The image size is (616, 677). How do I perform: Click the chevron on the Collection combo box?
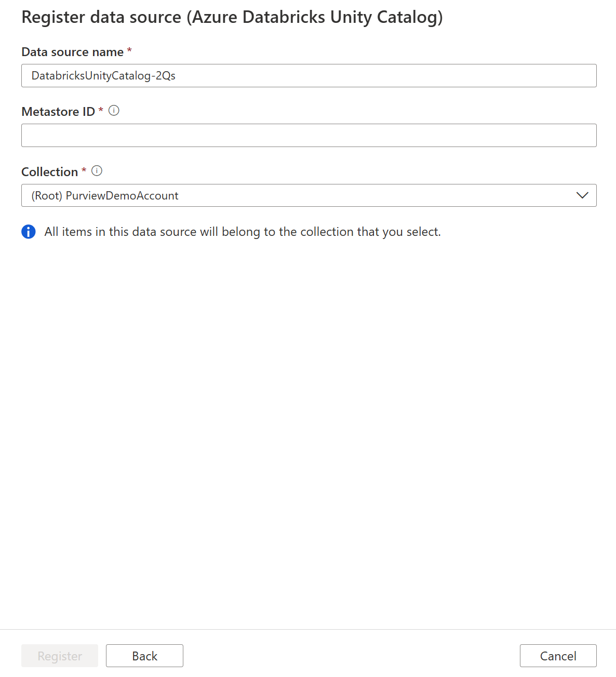tap(582, 196)
